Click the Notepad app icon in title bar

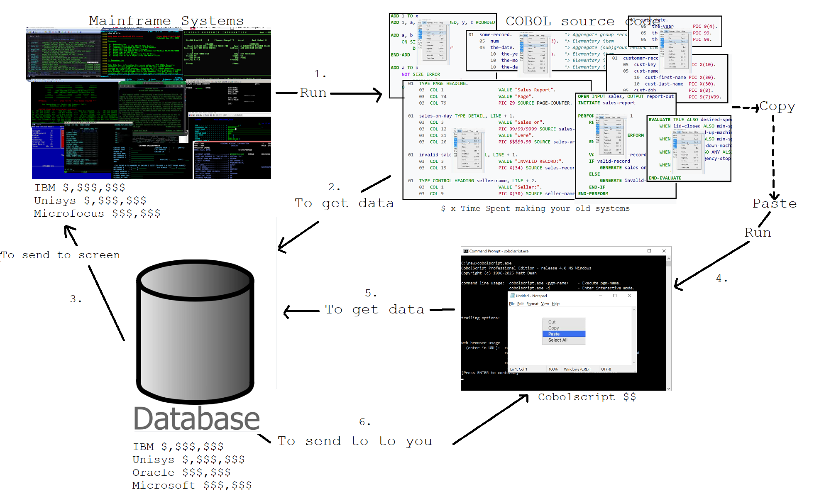coord(513,296)
